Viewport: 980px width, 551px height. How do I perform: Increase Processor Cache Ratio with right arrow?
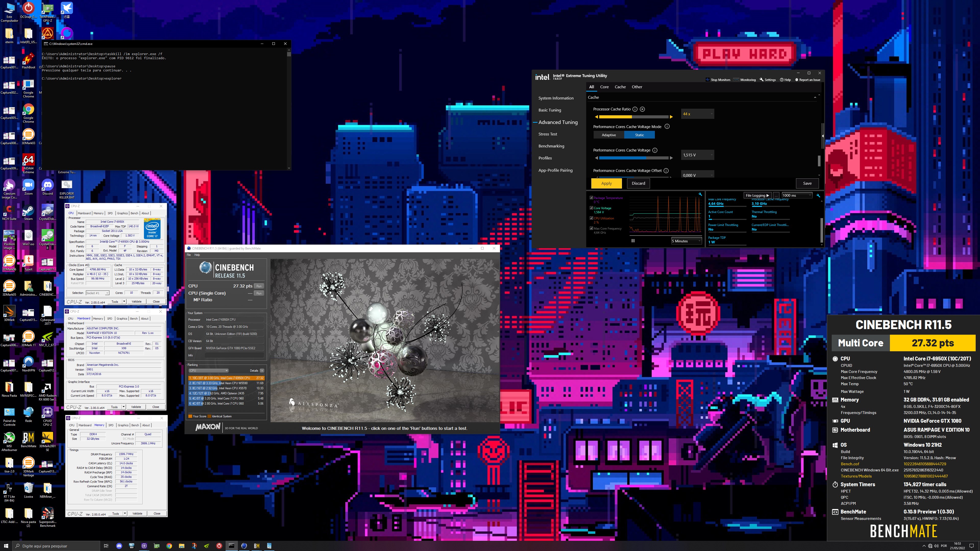671,117
